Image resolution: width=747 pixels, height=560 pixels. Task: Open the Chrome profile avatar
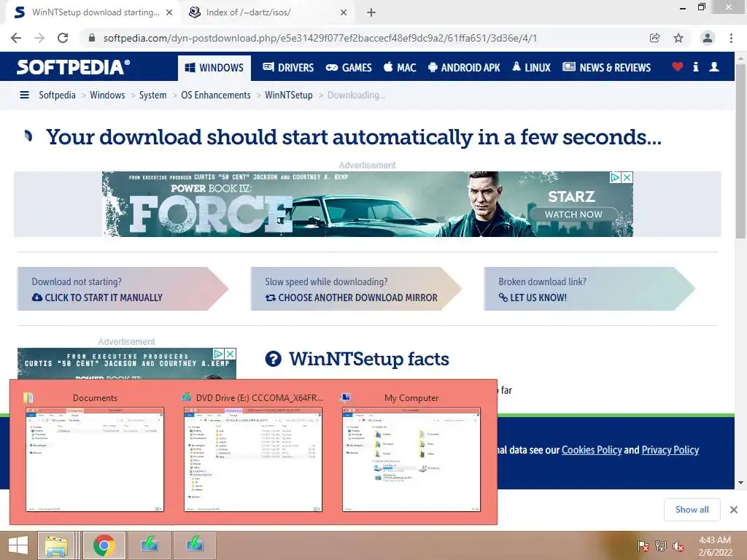[x=708, y=38]
